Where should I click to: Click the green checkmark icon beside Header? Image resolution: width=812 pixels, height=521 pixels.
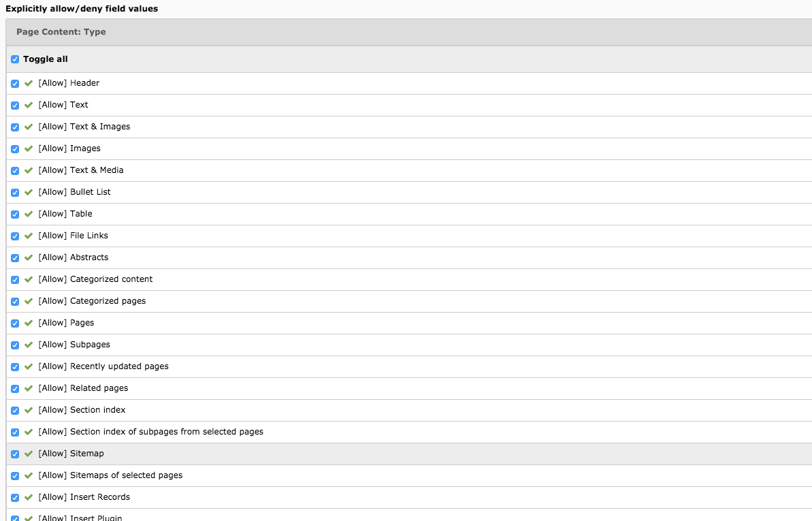[29, 83]
